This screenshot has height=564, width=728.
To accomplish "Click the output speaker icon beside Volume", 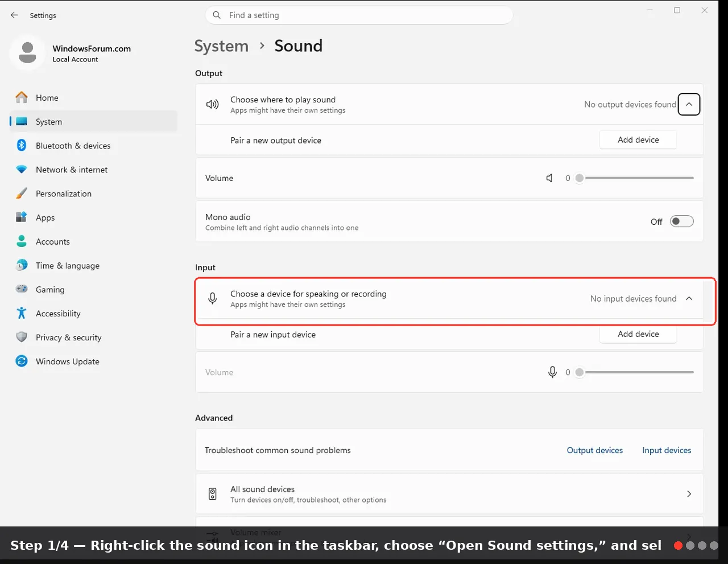I will pos(549,178).
